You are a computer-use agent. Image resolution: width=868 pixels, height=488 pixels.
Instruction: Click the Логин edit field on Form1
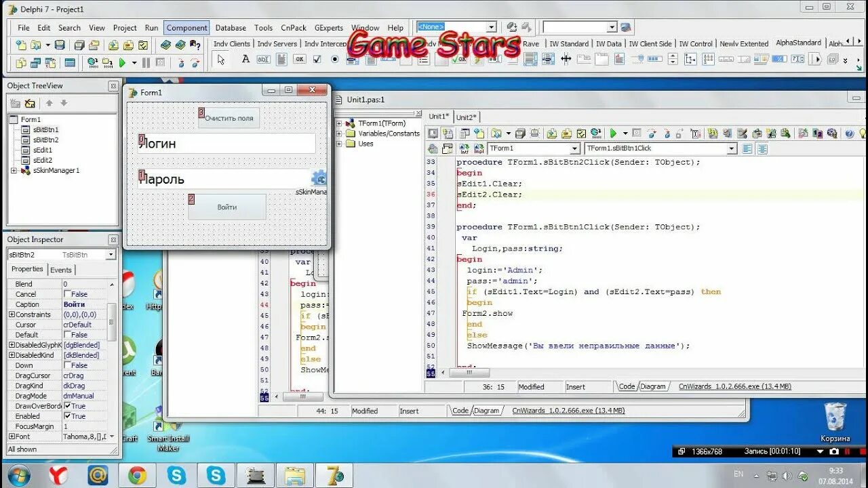coord(226,144)
